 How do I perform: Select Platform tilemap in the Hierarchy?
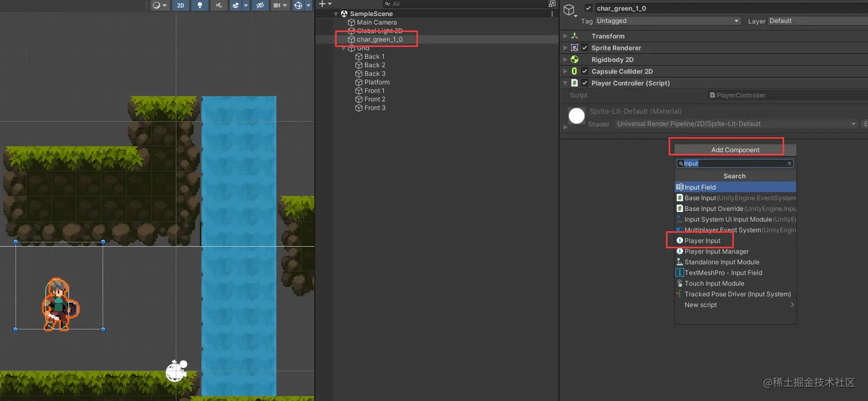click(377, 83)
